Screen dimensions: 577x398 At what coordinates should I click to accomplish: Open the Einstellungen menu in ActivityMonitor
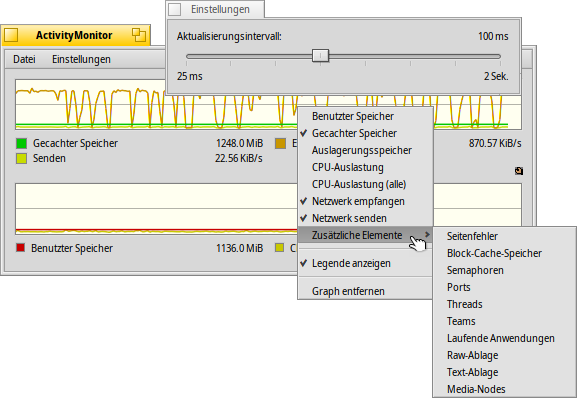tap(81, 59)
